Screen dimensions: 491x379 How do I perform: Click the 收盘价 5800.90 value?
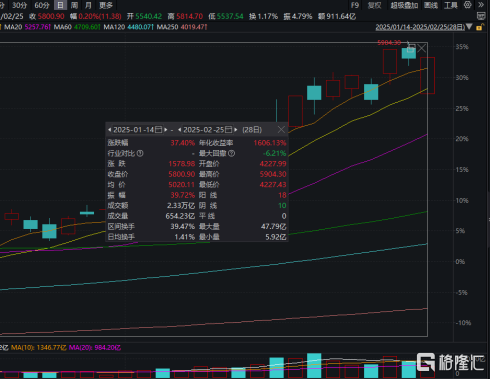click(x=182, y=174)
